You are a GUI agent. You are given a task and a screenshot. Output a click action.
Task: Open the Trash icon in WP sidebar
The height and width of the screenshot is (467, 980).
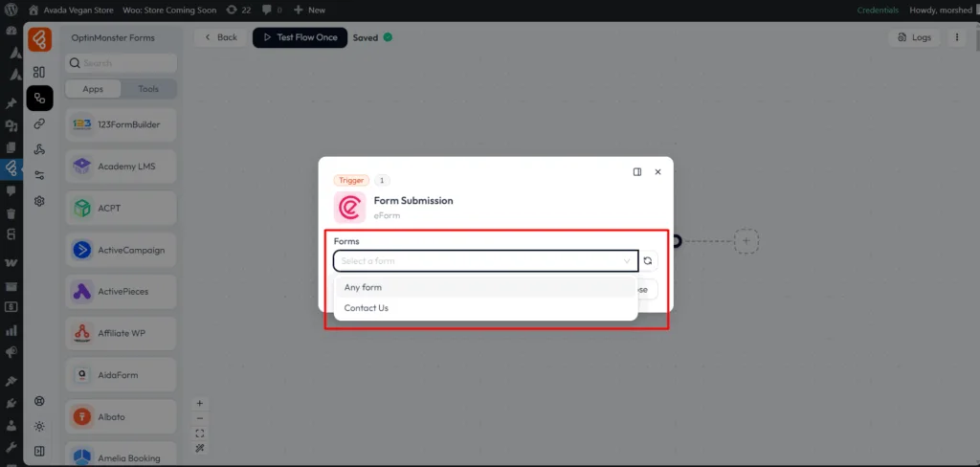pos(11,213)
